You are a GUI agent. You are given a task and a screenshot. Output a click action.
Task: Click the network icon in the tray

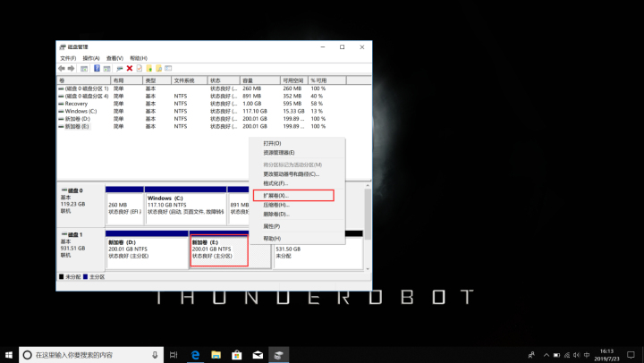click(567, 355)
